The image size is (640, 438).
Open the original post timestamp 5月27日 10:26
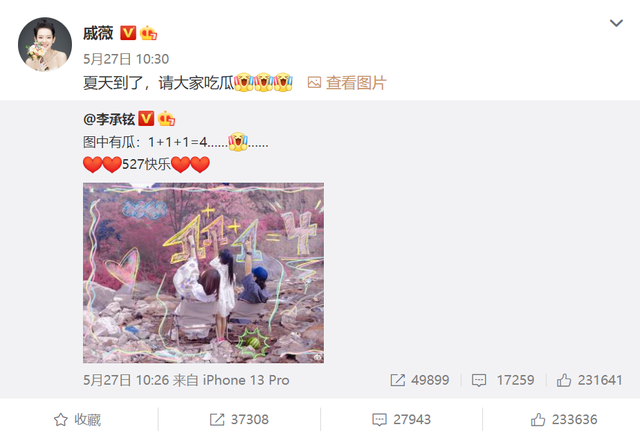click(126, 380)
